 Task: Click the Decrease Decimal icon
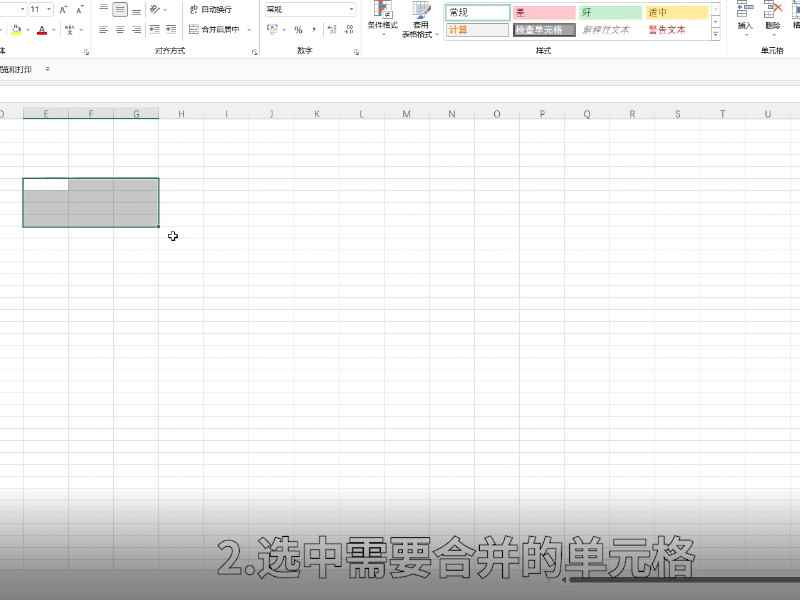(348, 29)
